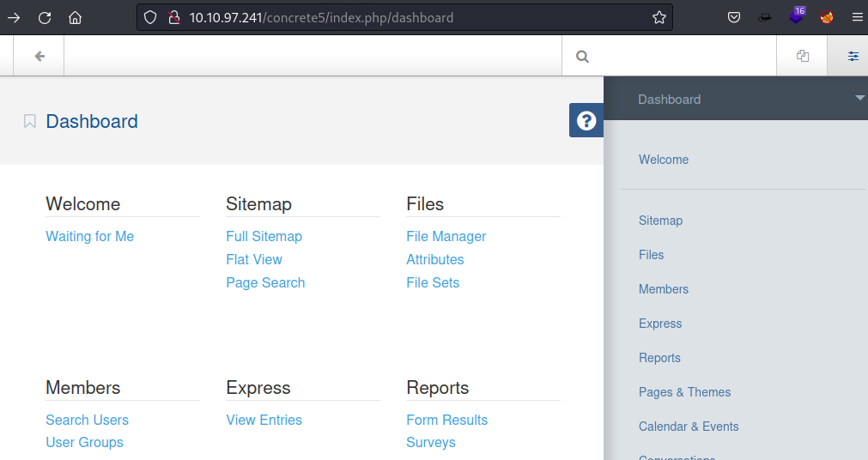Reload the page in browser
868x460 pixels.
[45, 17]
